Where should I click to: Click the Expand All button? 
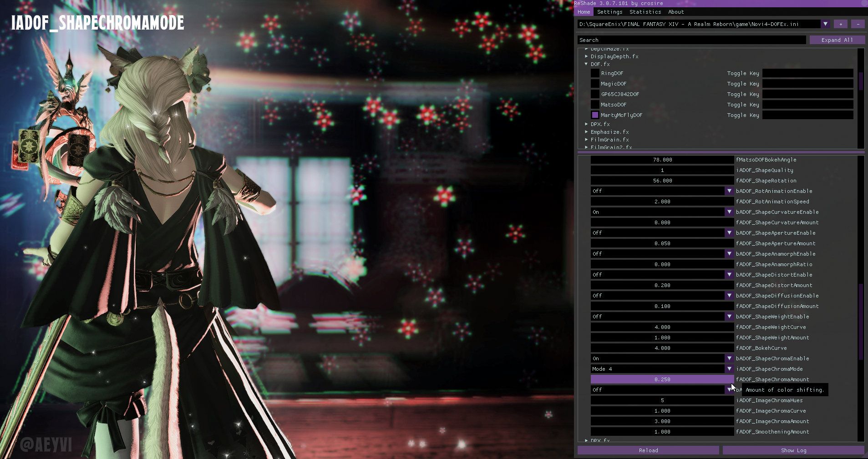point(837,40)
